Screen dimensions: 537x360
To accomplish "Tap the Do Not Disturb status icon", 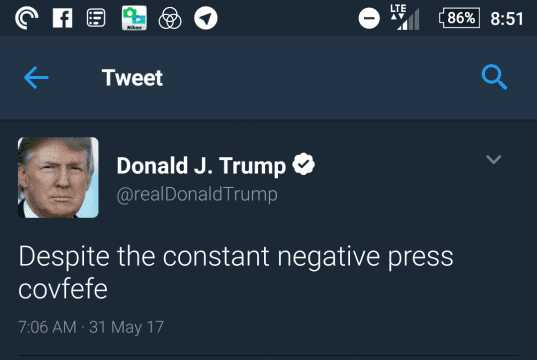I will [369, 18].
